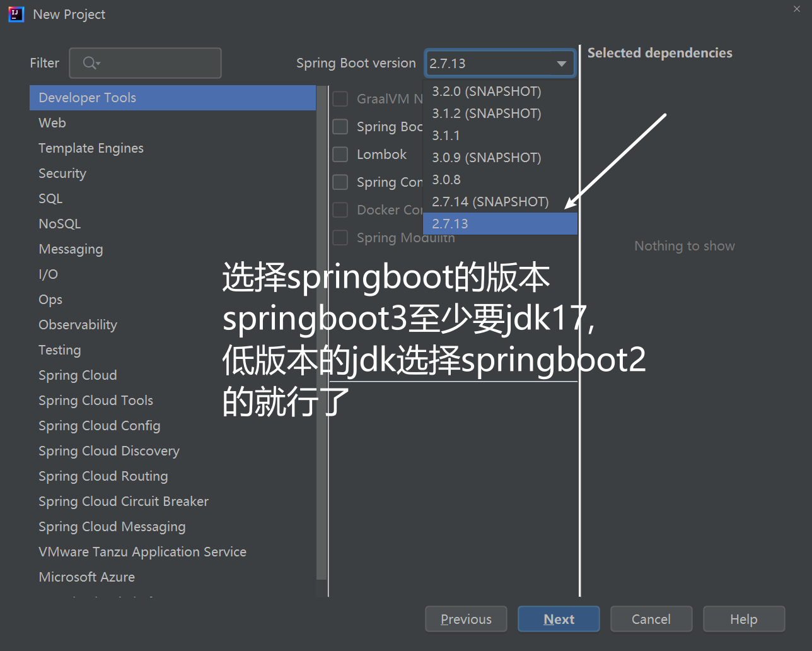Click the Cancel button
This screenshot has width=812, height=651.
click(651, 619)
